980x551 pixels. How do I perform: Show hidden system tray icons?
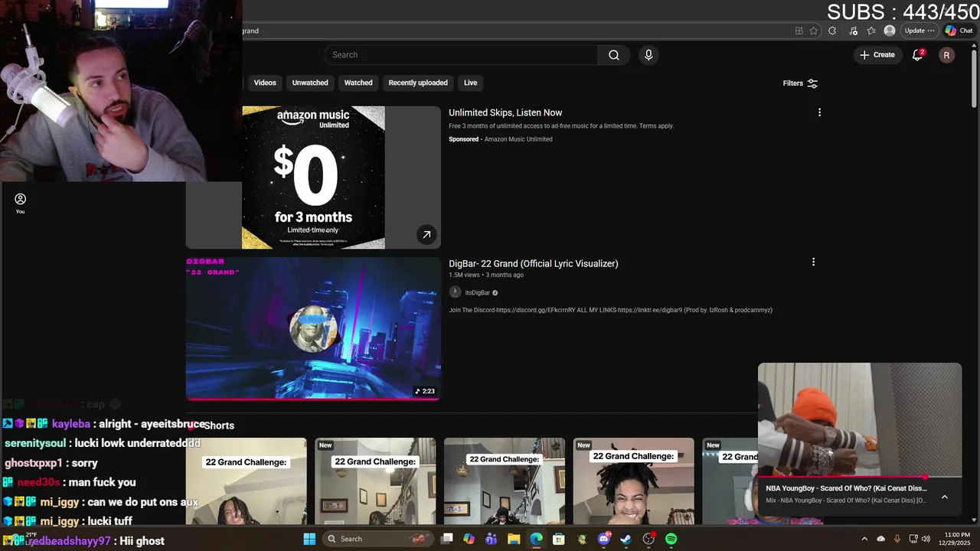(x=864, y=539)
